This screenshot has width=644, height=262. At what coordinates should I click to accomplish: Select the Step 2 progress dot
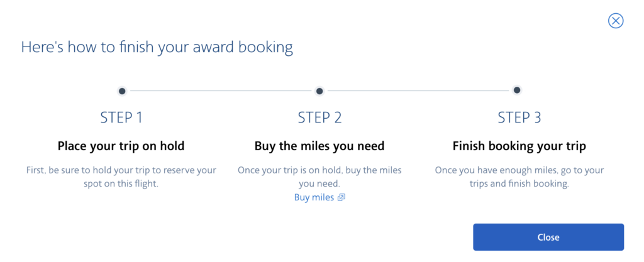[319, 91]
